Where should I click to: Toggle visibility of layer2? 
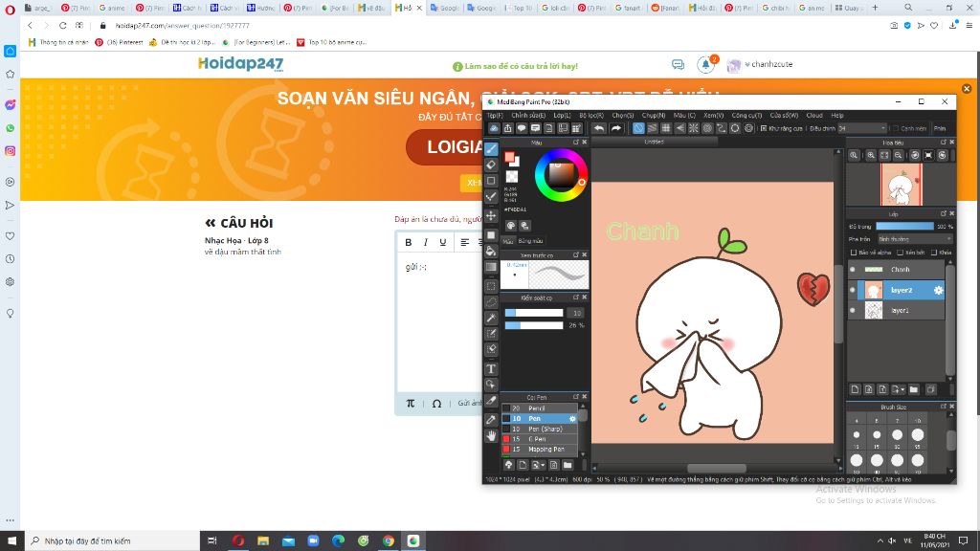[853, 290]
